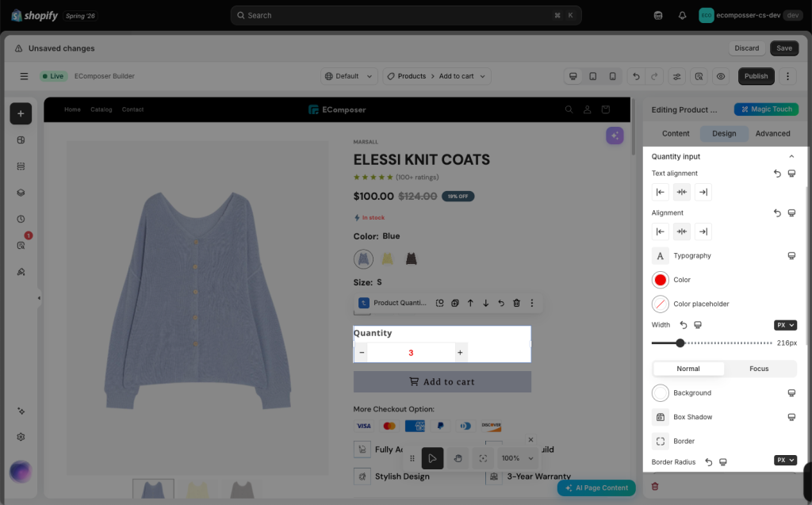Click the Publish button
Screen dimensions: 812x505
pos(756,76)
